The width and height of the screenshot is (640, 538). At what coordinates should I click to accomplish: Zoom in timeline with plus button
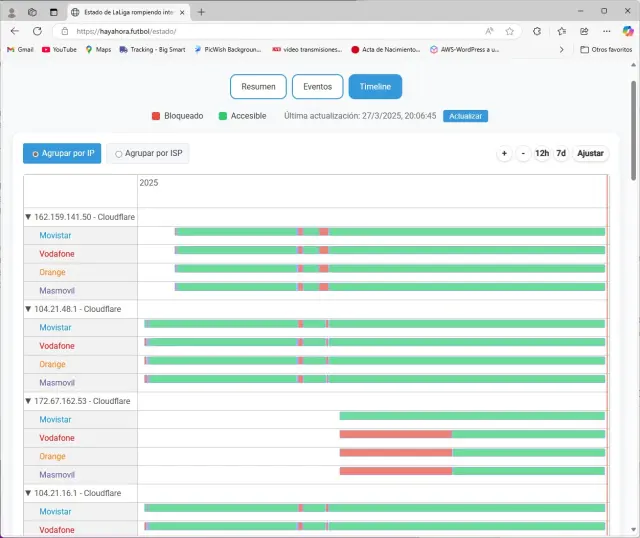tap(504, 154)
